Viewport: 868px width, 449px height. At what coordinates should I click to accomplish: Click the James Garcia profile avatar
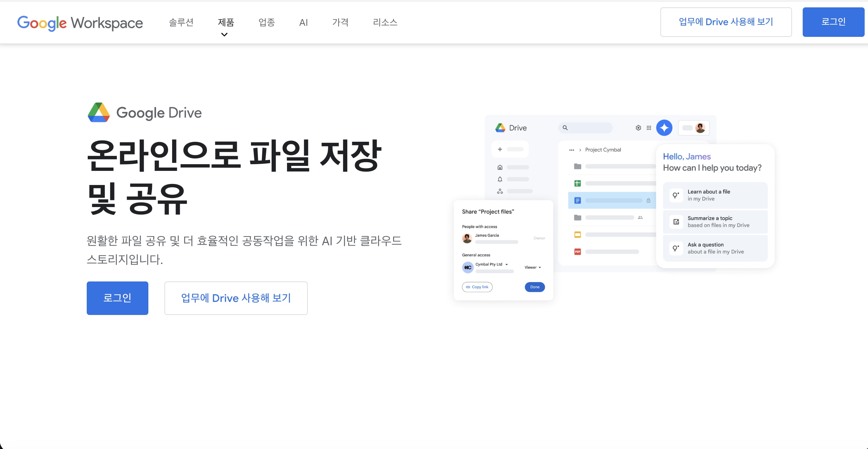tap(467, 238)
